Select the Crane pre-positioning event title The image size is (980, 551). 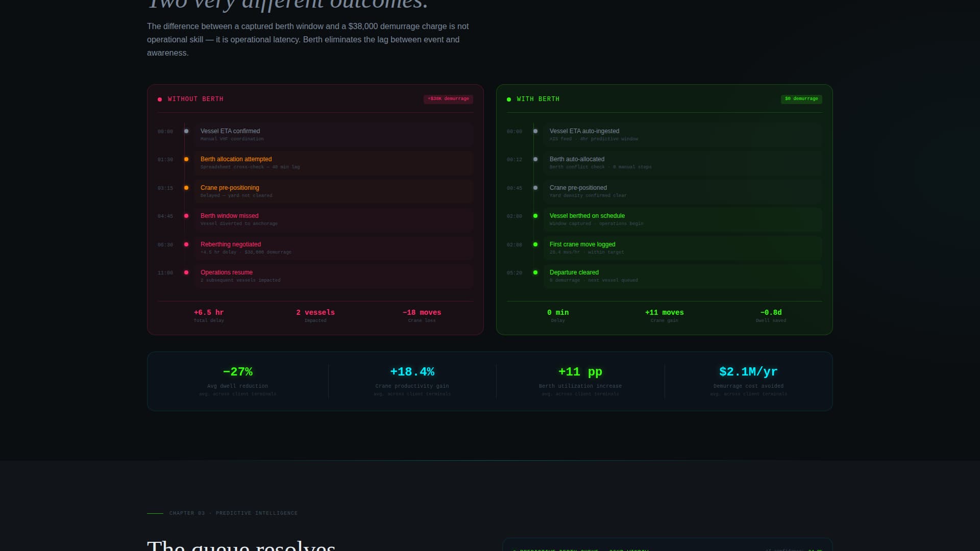point(230,188)
